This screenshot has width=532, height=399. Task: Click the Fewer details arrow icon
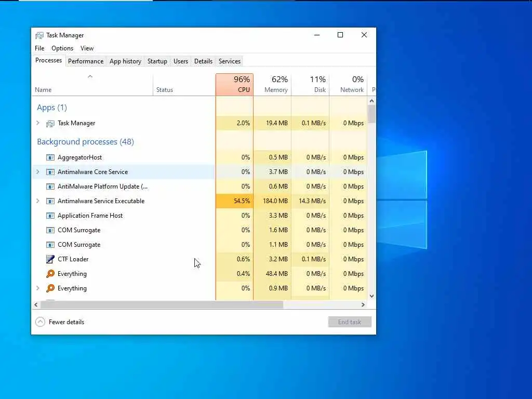pyautogui.click(x=40, y=322)
